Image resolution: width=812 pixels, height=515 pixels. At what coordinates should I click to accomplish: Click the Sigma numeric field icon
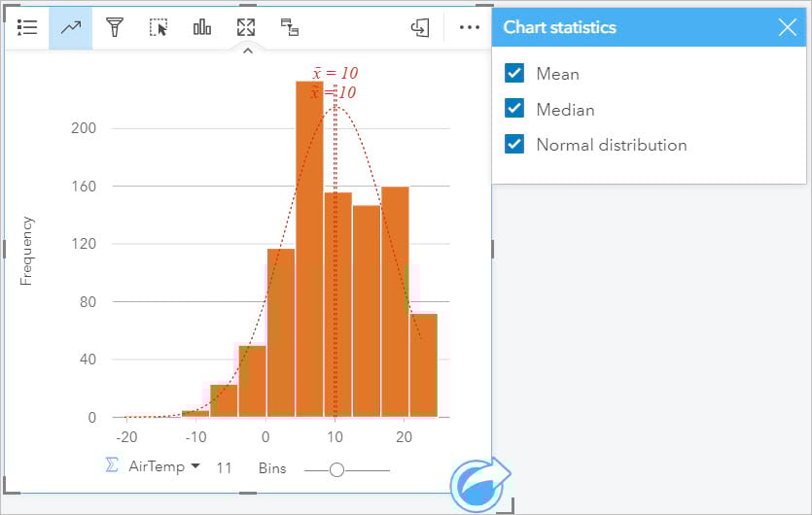[x=111, y=464]
